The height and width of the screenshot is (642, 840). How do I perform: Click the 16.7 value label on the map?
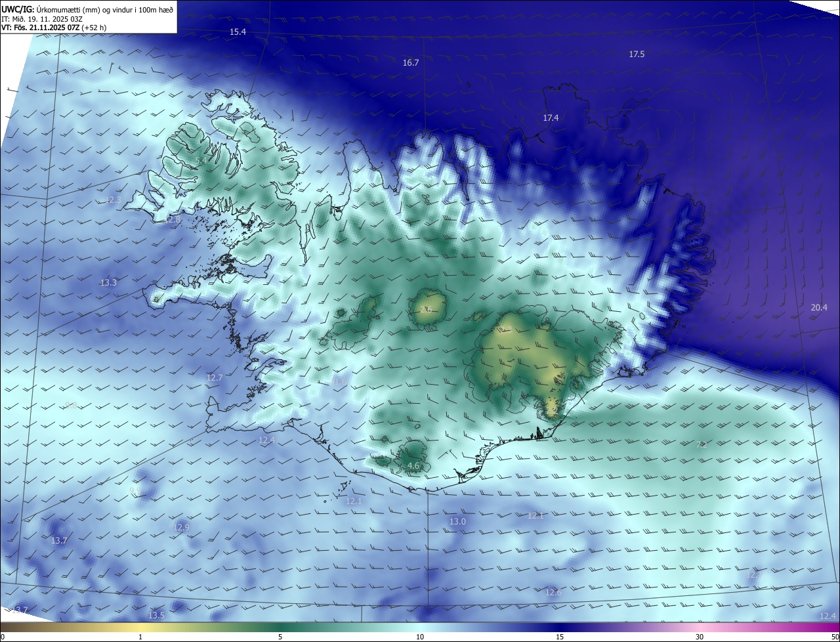point(411,62)
